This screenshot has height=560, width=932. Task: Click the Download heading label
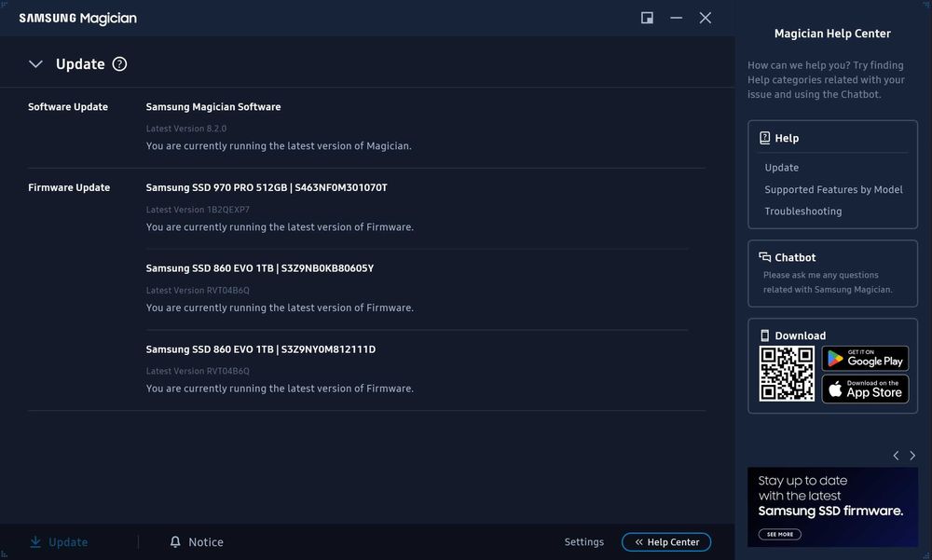click(x=800, y=335)
